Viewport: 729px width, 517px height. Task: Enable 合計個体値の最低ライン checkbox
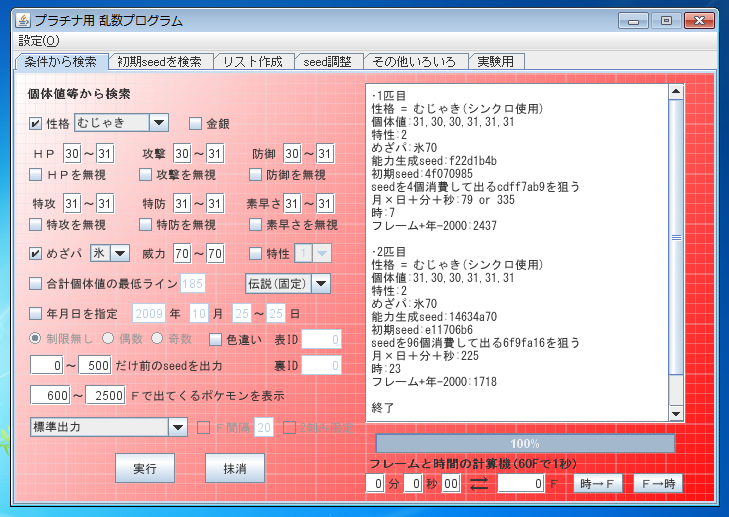coord(35,284)
